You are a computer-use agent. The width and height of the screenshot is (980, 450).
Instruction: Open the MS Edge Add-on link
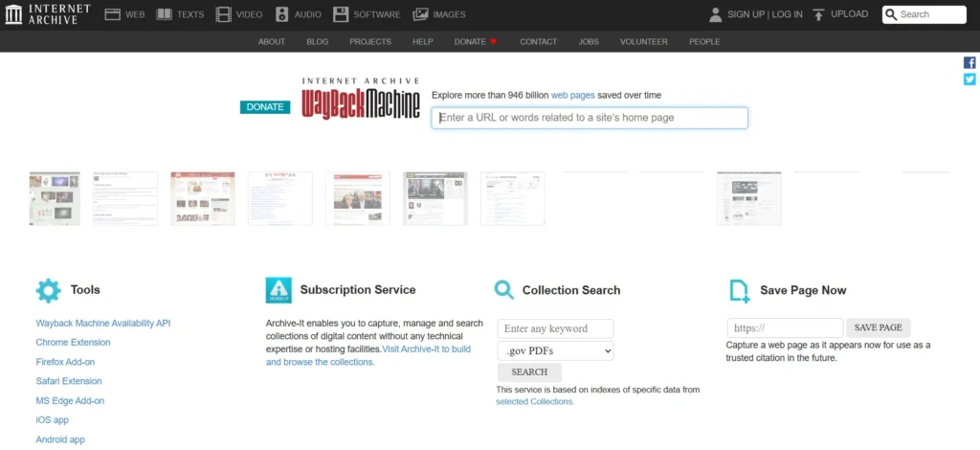point(70,400)
